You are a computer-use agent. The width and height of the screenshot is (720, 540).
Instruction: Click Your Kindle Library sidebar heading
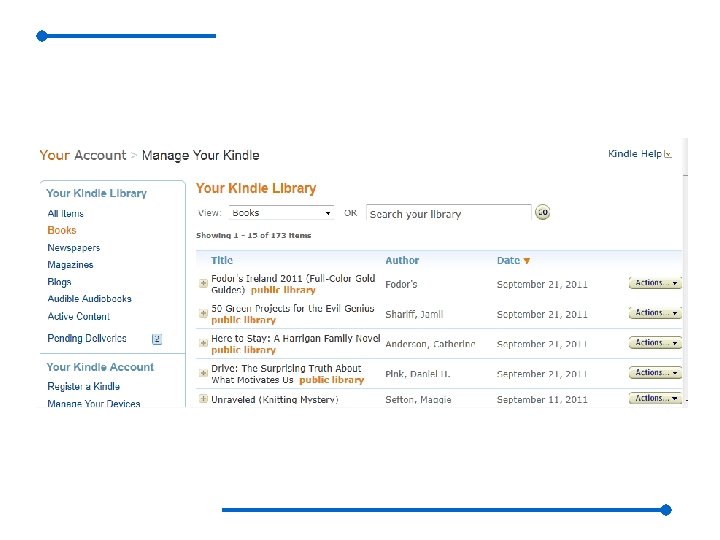coord(96,193)
